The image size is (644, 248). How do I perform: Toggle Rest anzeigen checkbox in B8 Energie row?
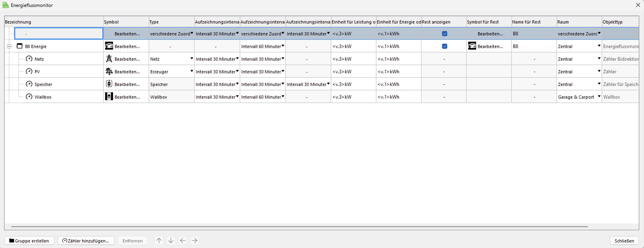tap(444, 46)
